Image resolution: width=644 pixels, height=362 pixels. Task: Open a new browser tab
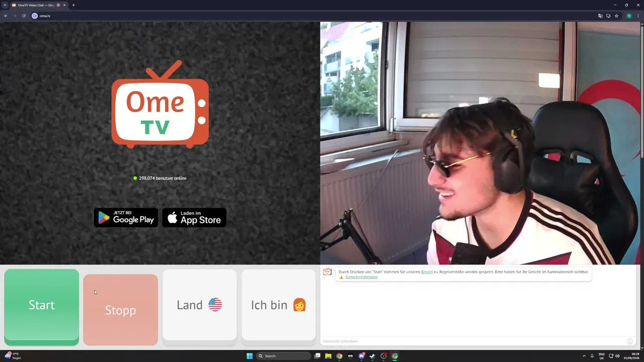click(73, 5)
